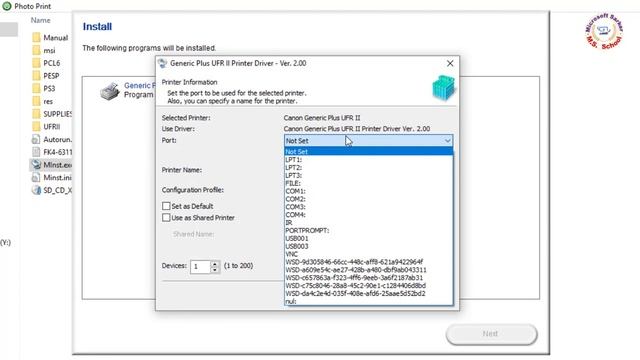Viewport: 640px width, 360px height.
Task: Select the FK4-6311 file icon
Action: [36, 152]
